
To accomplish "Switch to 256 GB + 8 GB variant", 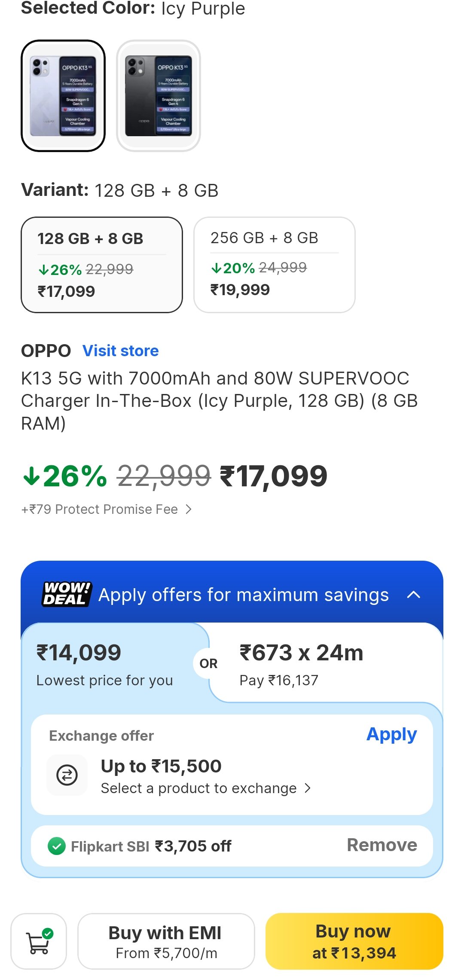I will tap(274, 265).
